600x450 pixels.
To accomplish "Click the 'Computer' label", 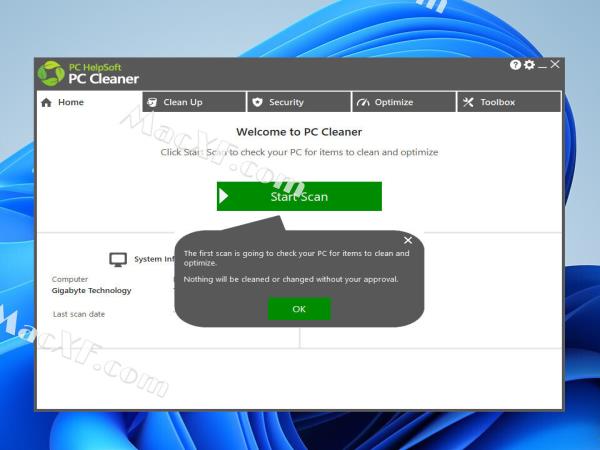I will click(x=70, y=279).
